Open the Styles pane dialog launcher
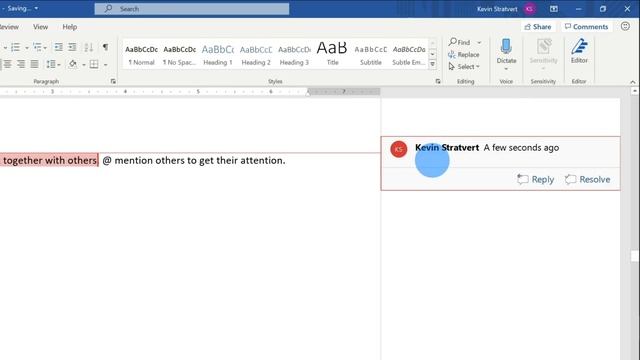This screenshot has height=360, width=640. (x=438, y=81)
